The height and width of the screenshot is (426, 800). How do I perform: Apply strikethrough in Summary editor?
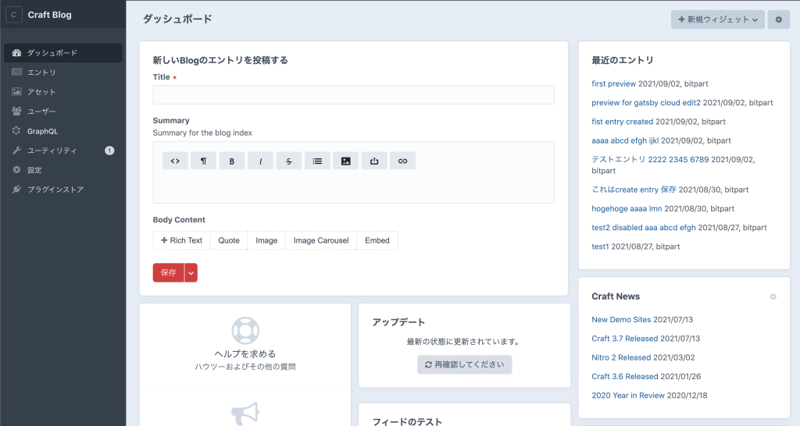(289, 160)
